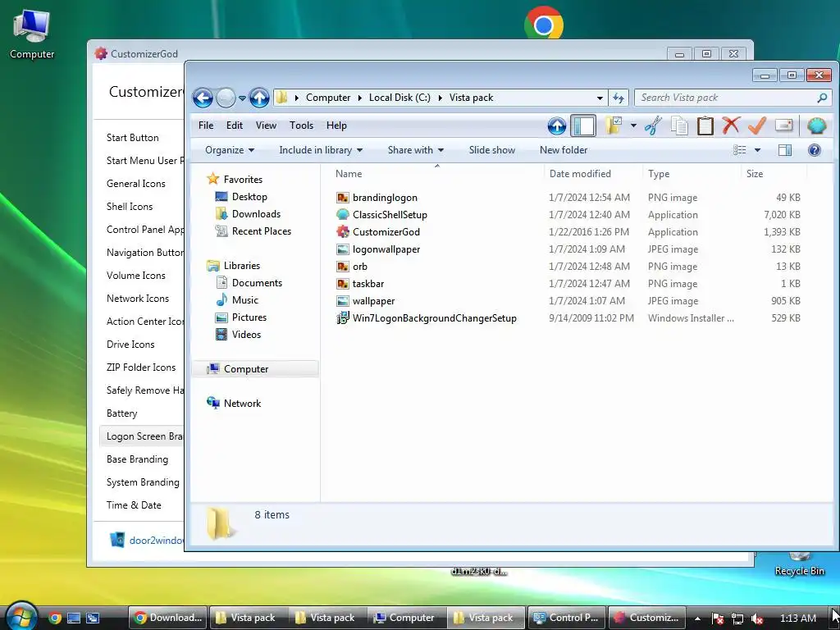Screen dimensions: 840x630
Task: Click the muted volume tray icon
Action: pos(756,619)
